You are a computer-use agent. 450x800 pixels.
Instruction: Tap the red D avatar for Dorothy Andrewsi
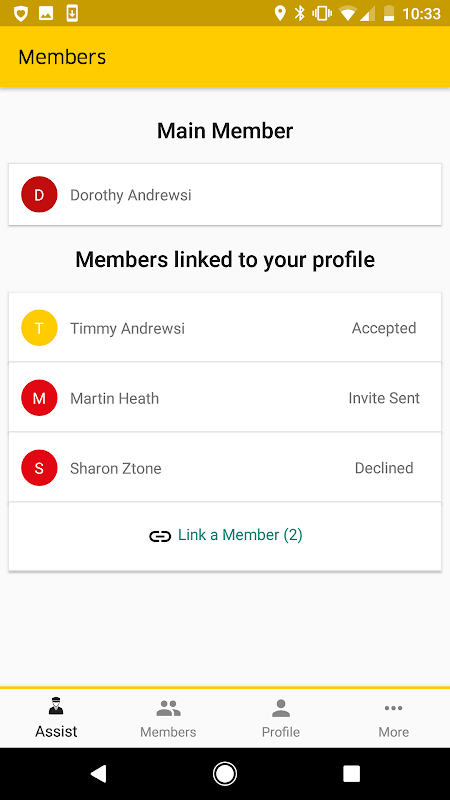(x=39, y=194)
